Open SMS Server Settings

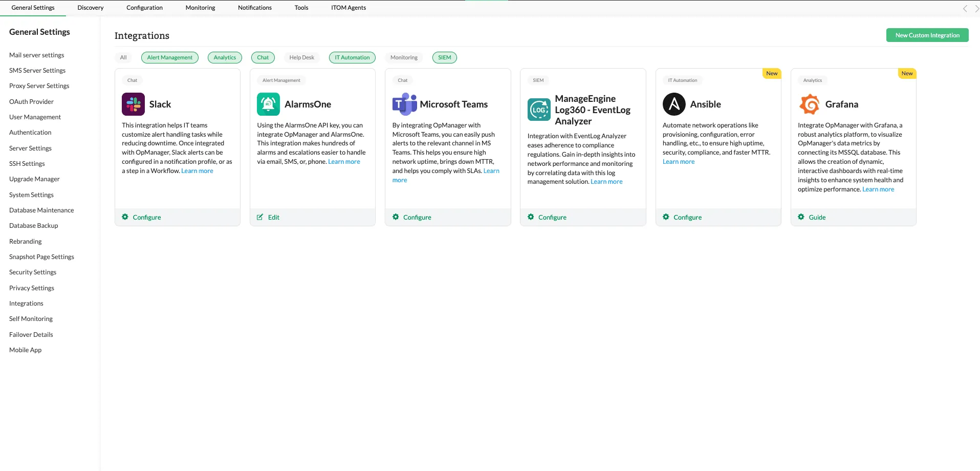coord(37,70)
